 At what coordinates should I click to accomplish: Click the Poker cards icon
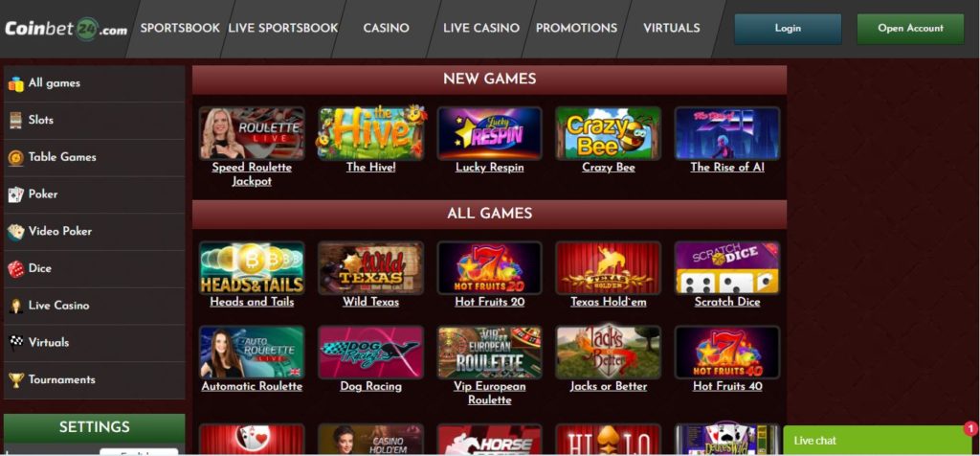pyautogui.click(x=16, y=194)
